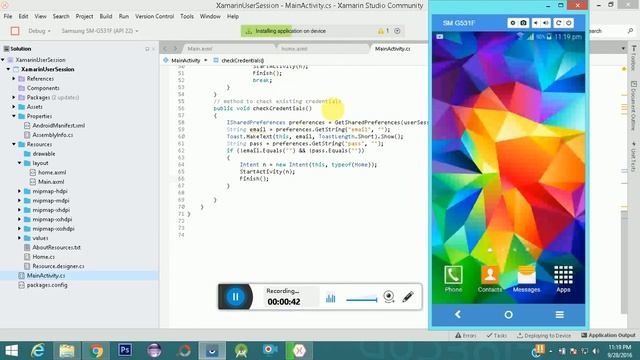Image resolution: width=640 pixels, height=360 pixels.
Task: Open Photoshop from the taskbar
Action: 125,350
